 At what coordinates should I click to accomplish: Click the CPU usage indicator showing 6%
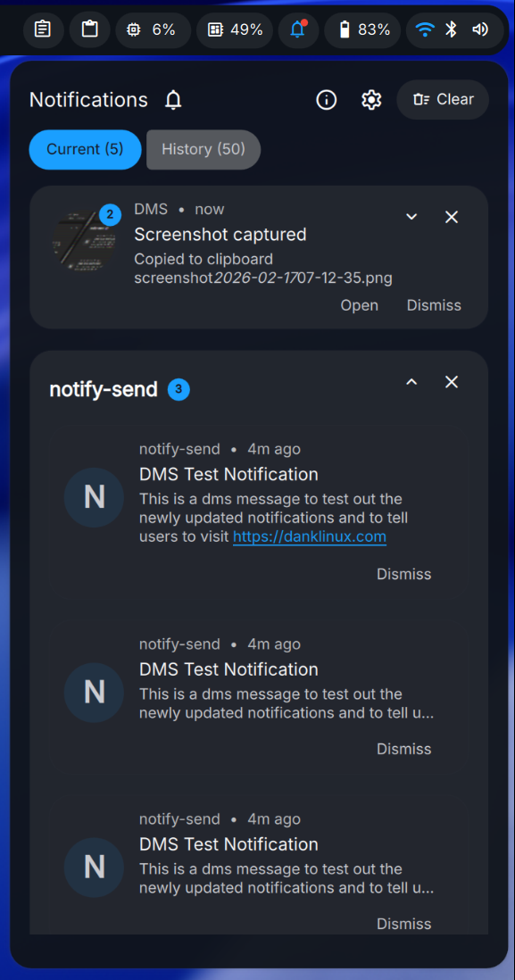pos(152,29)
